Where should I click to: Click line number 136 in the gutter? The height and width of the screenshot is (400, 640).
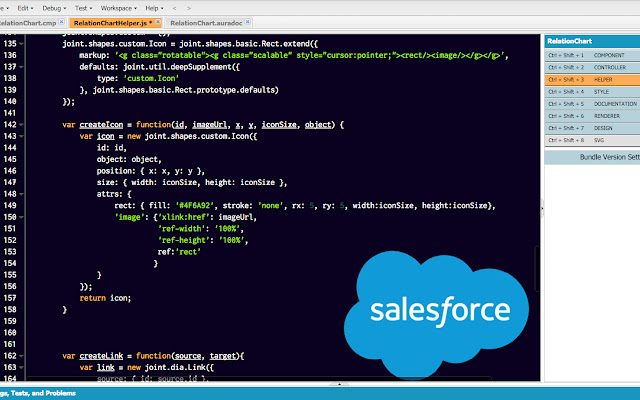coord(10,55)
